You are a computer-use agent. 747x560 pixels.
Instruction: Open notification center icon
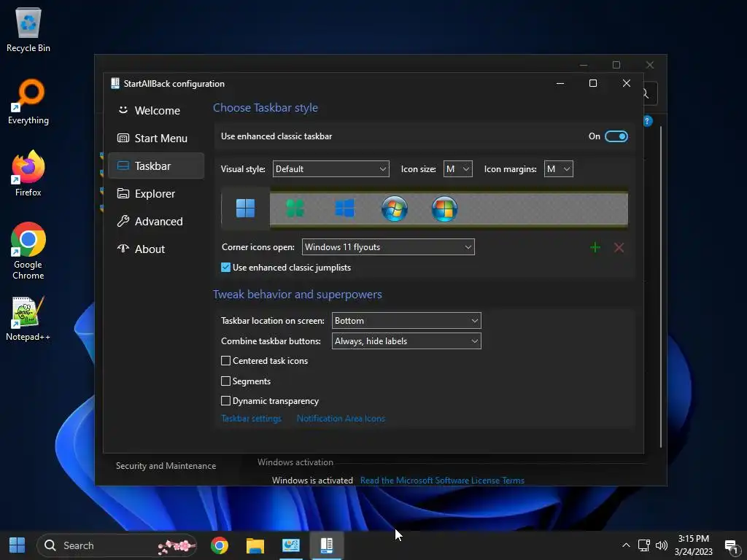pyautogui.click(x=731, y=546)
